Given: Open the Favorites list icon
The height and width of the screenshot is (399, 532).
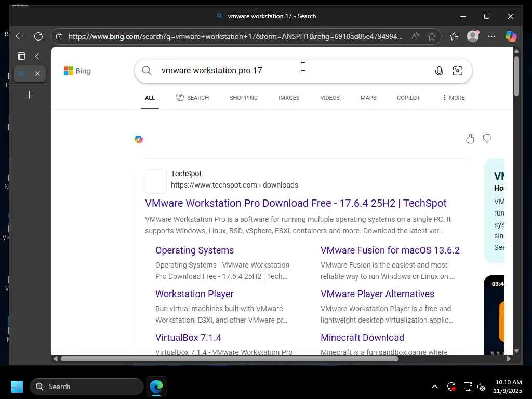Looking at the screenshot, I should [x=454, y=36].
